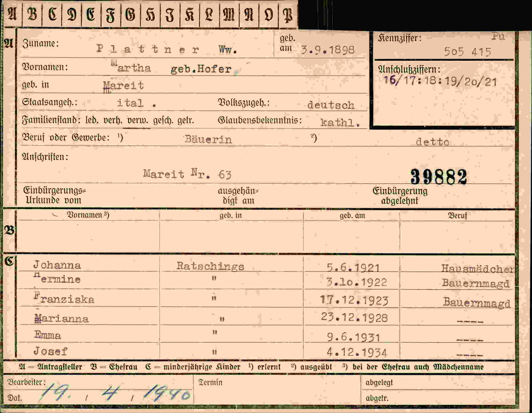Select the bold stamped number '39882'
The height and width of the screenshot is (413, 532).
[439, 177]
